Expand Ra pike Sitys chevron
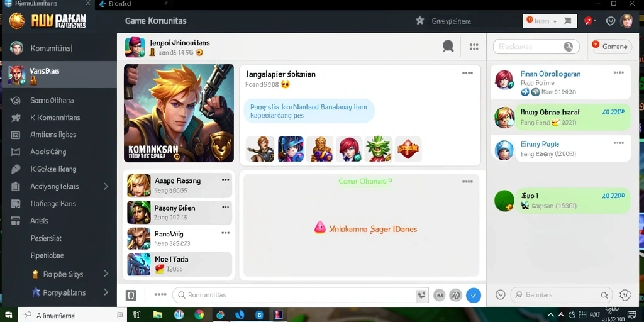Viewport: 644px width, 322px height. [x=106, y=274]
